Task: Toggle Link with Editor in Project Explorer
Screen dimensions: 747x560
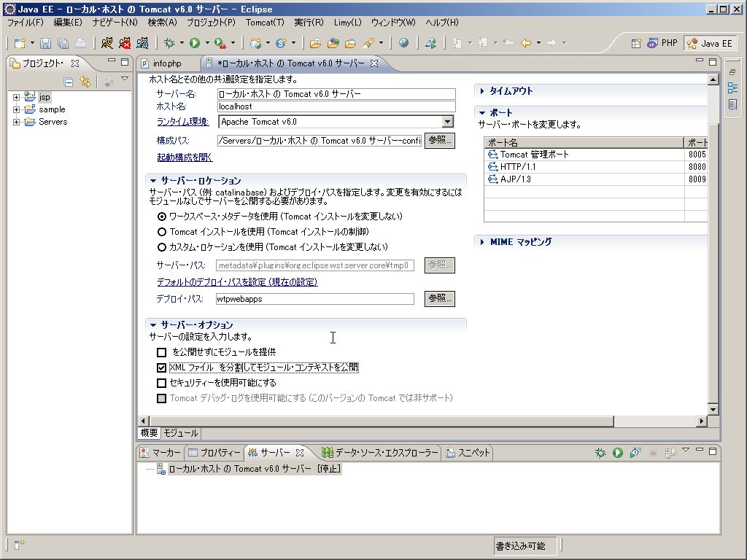Action: pyautogui.click(x=85, y=82)
